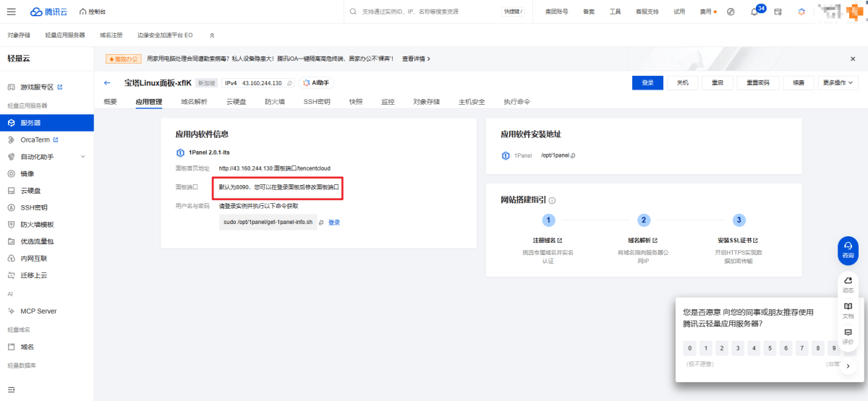Switch to the 防火墙 tab
Image resolution: width=868 pixels, height=401 pixels.
275,102
